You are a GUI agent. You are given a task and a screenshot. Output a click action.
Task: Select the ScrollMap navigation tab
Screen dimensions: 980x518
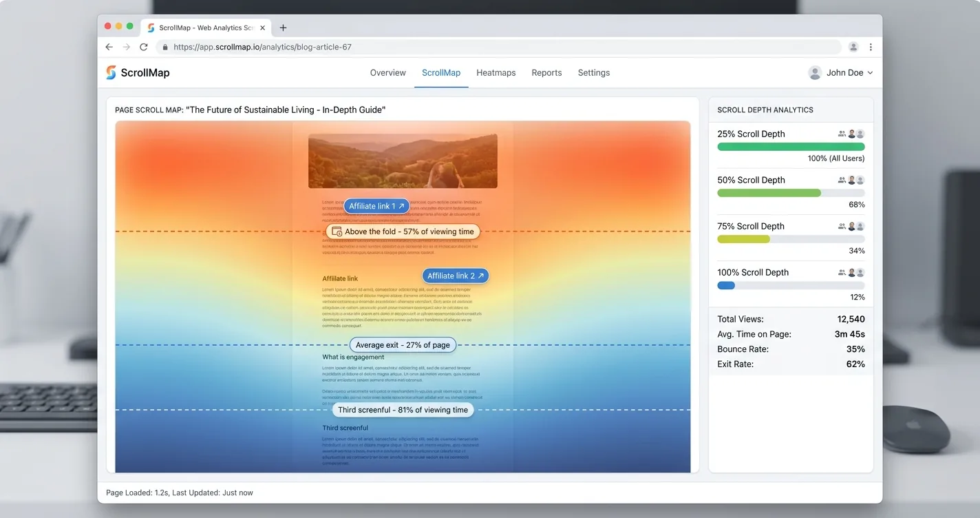click(x=441, y=72)
